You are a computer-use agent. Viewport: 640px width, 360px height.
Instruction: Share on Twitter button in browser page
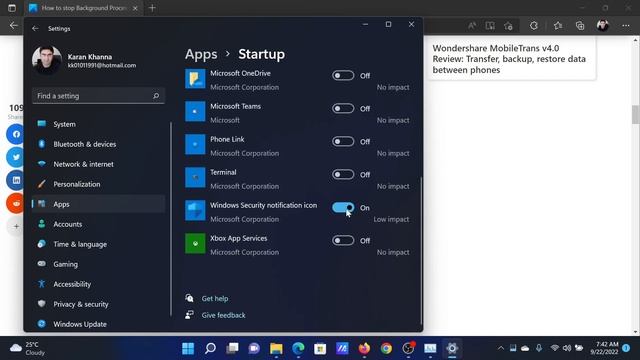16,157
